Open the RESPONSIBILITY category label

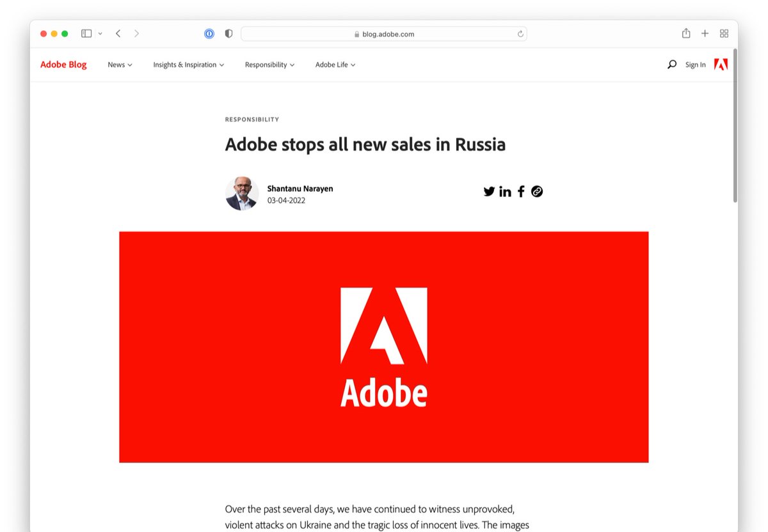tap(252, 120)
